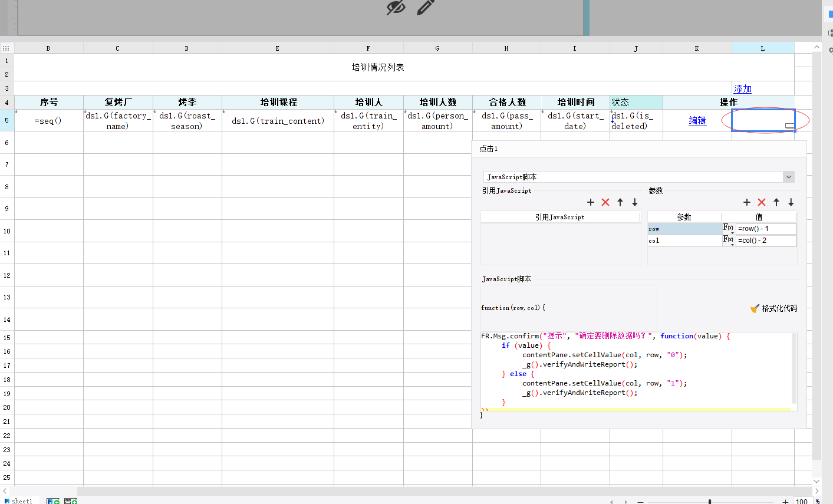Click the 格式化代码 format-code button
Image resolution: width=833 pixels, height=504 pixels.
click(x=773, y=308)
